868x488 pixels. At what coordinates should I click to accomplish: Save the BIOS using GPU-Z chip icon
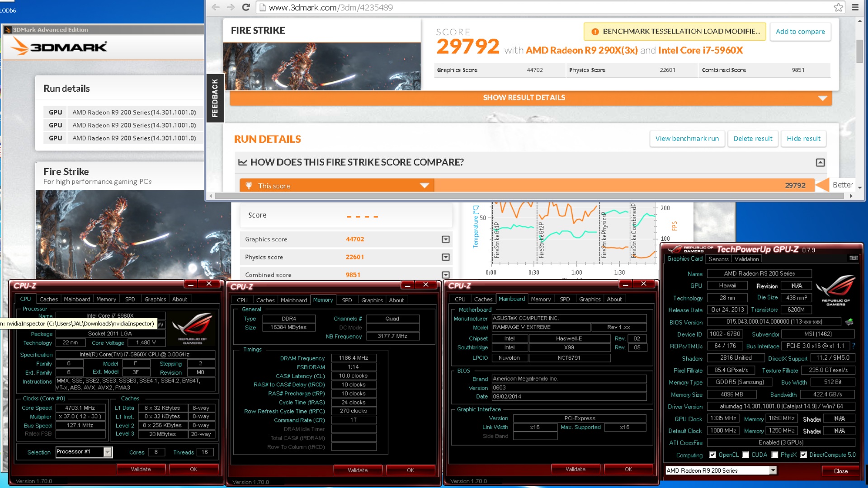pyautogui.click(x=849, y=322)
